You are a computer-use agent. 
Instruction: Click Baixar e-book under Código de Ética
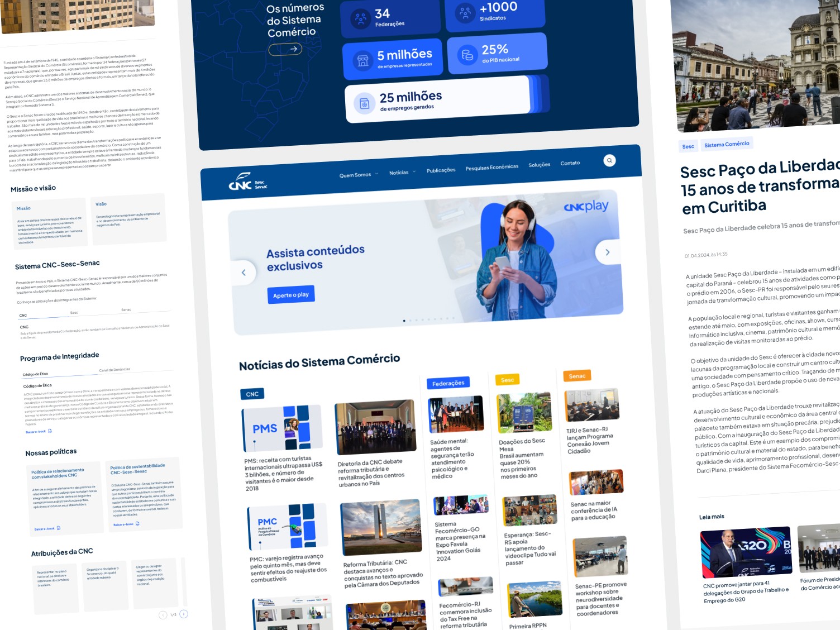(x=36, y=432)
